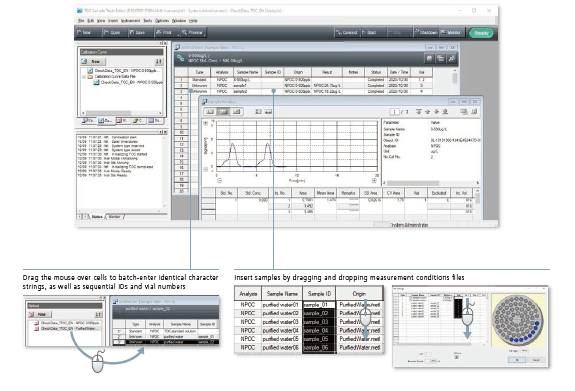Open the Insert menu
This screenshot has height=391, width=575.
pyautogui.click(x=113, y=21)
